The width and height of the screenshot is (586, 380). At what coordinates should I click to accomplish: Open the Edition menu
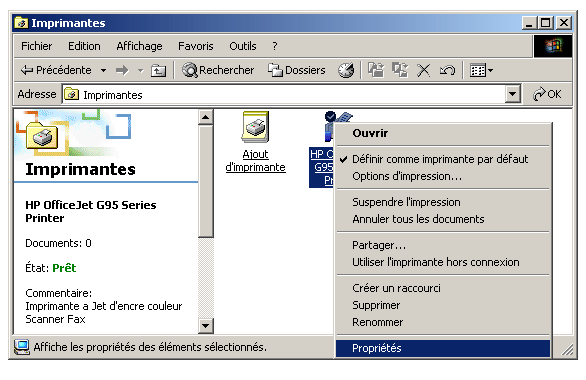click(84, 46)
